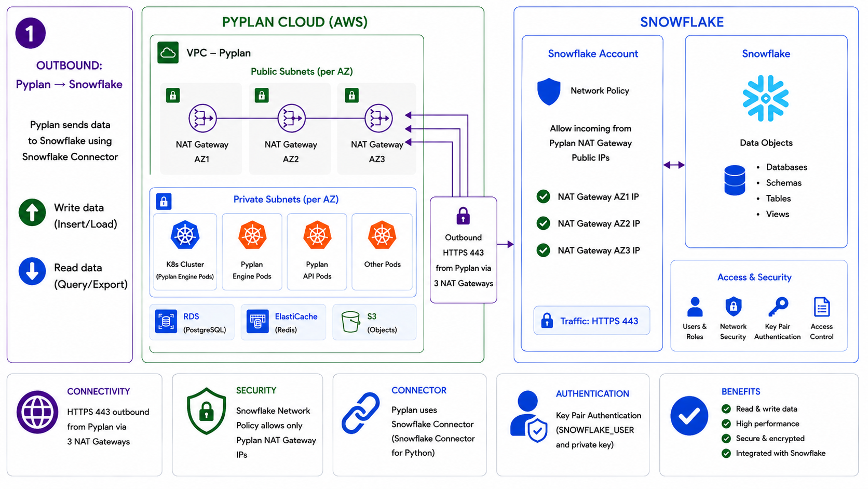Click the Tables bullet item
The image size is (868, 489).
click(x=779, y=199)
